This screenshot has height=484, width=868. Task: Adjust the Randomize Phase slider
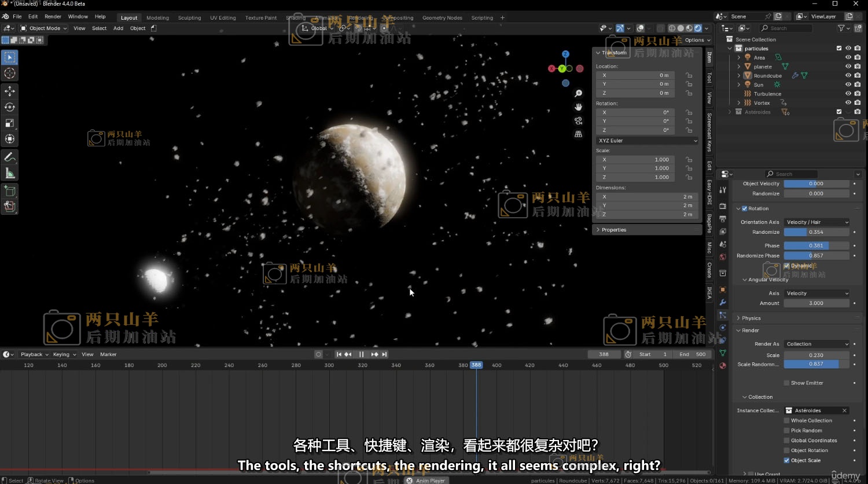click(816, 256)
